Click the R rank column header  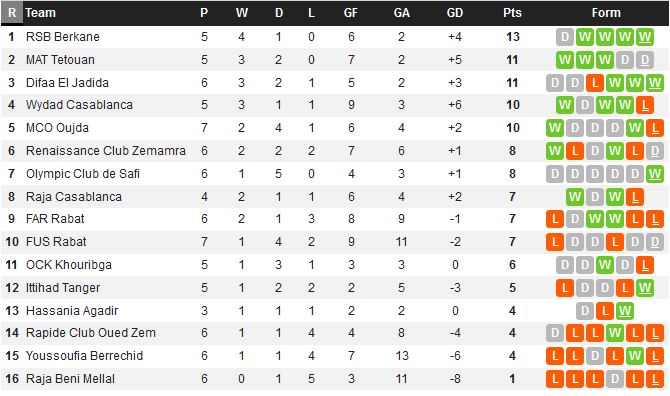point(12,13)
